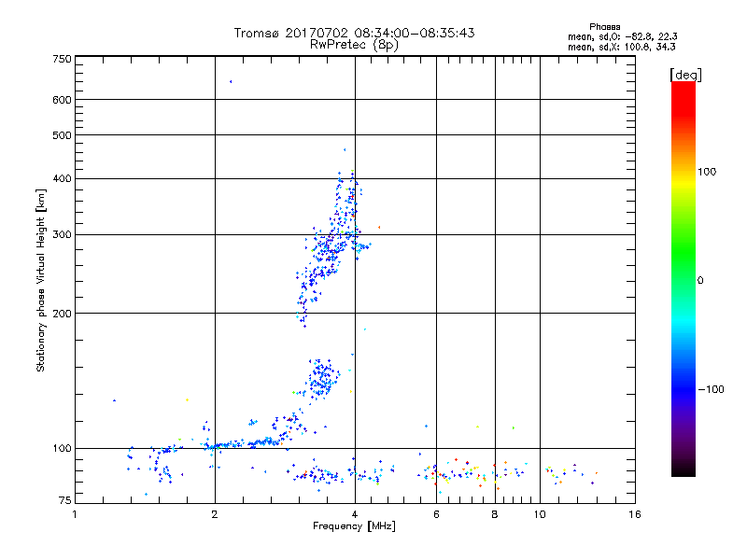Click the y-axis tick label '500'

(62, 135)
